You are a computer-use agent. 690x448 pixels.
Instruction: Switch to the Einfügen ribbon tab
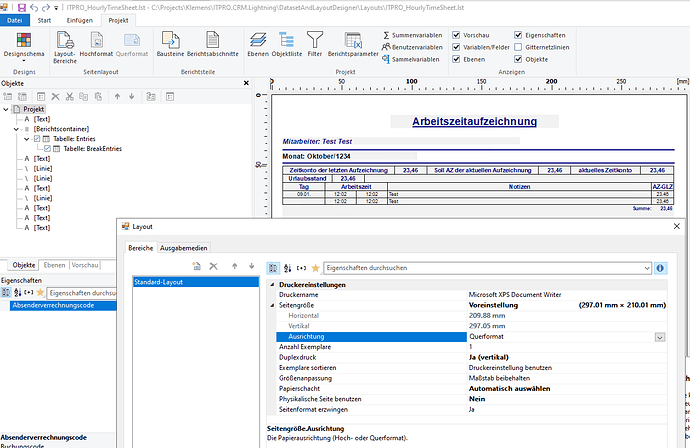[x=80, y=19]
